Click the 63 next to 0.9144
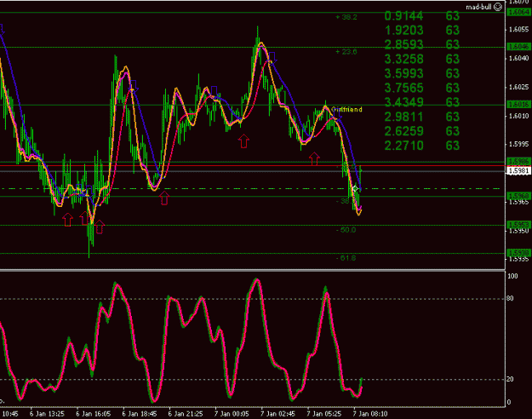The width and height of the screenshot is (532, 419). pos(453,16)
